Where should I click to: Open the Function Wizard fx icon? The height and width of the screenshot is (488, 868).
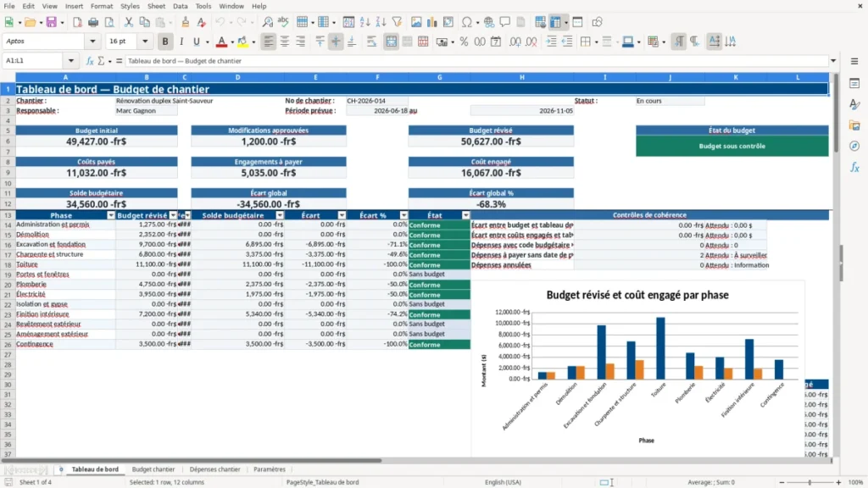coord(90,61)
